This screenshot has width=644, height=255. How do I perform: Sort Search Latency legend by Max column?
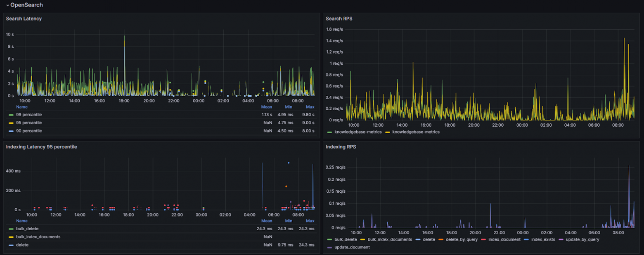click(x=310, y=106)
